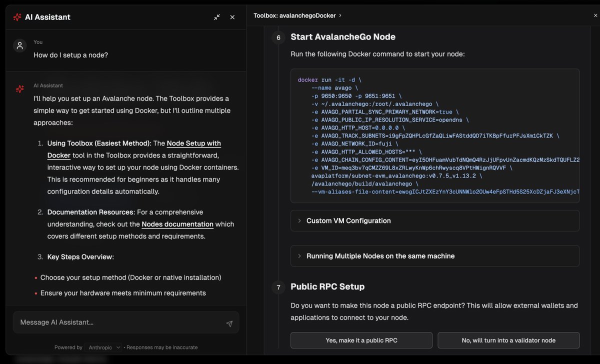Click the AVAGO_HTTP_ALLOWED_HOSTS code line

click(x=366, y=151)
